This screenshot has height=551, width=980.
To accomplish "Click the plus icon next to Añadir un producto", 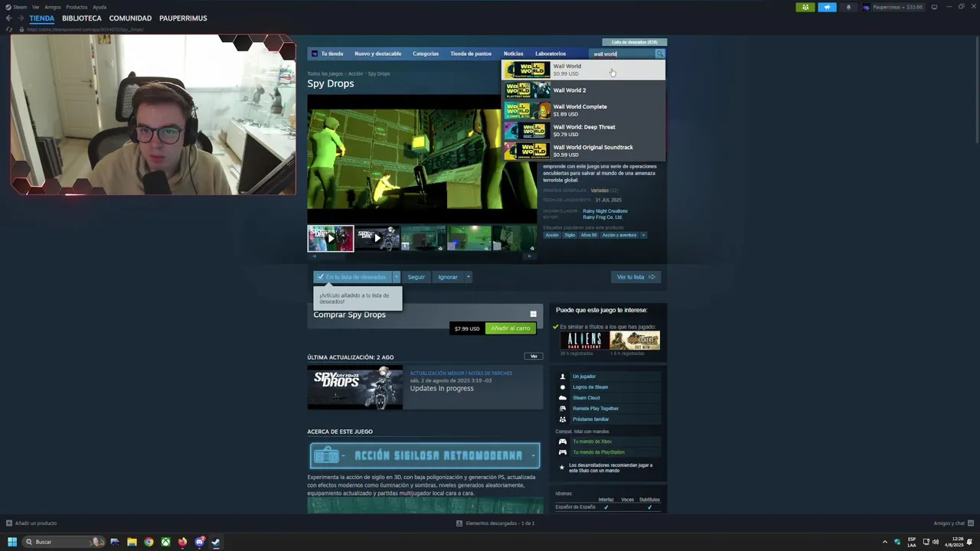I will pos(9,523).
